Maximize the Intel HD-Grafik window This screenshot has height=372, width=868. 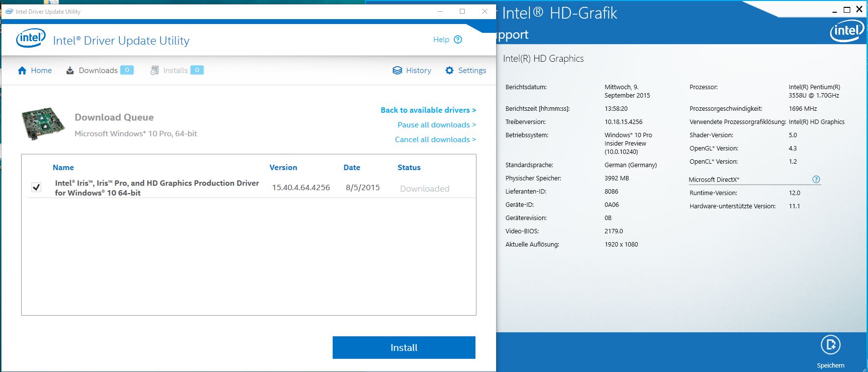click(x=847, y=10)
